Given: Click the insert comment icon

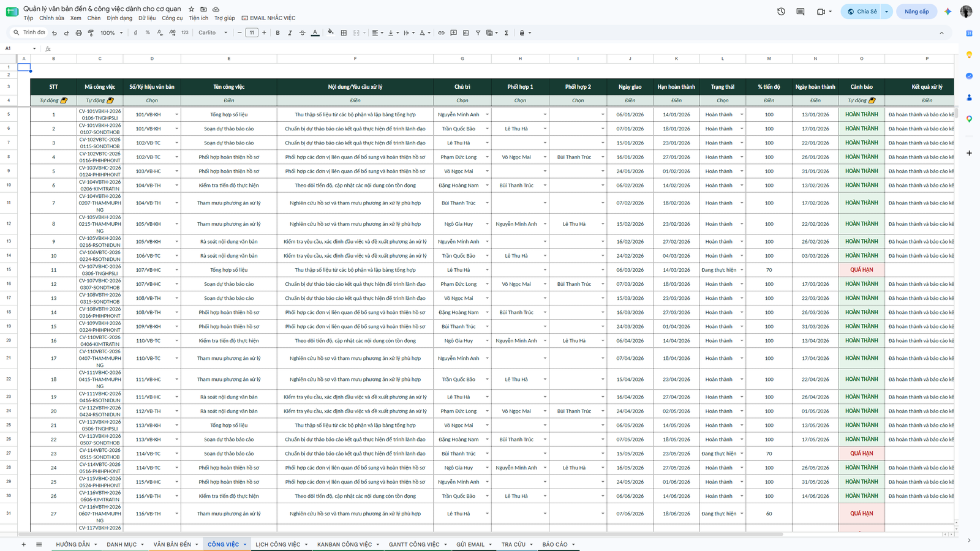Looking at the screenshot, I should [453, 33].
